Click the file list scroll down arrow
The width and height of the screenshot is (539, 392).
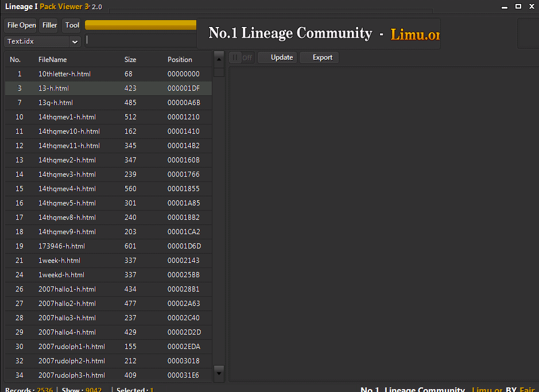(219, 374)
